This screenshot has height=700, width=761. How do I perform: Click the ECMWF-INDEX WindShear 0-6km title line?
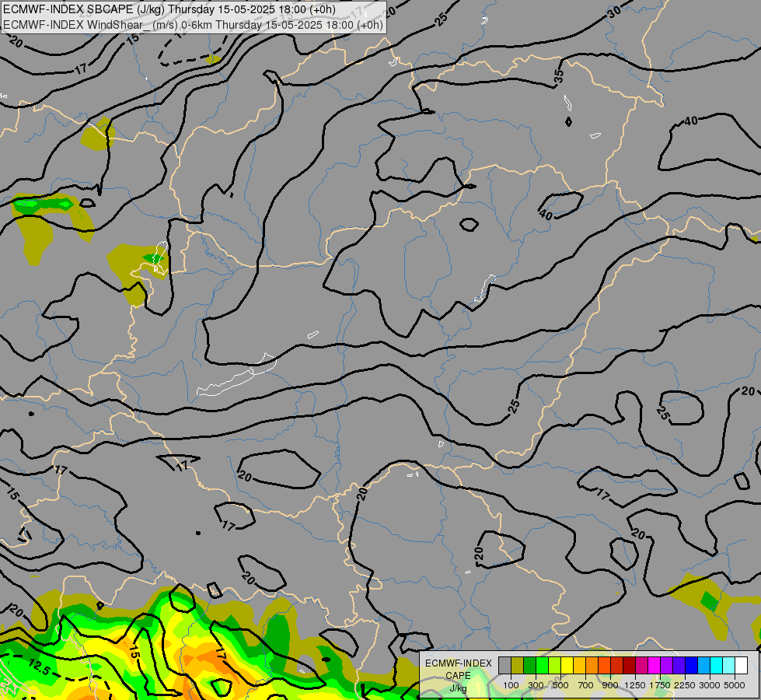point(193,25)
